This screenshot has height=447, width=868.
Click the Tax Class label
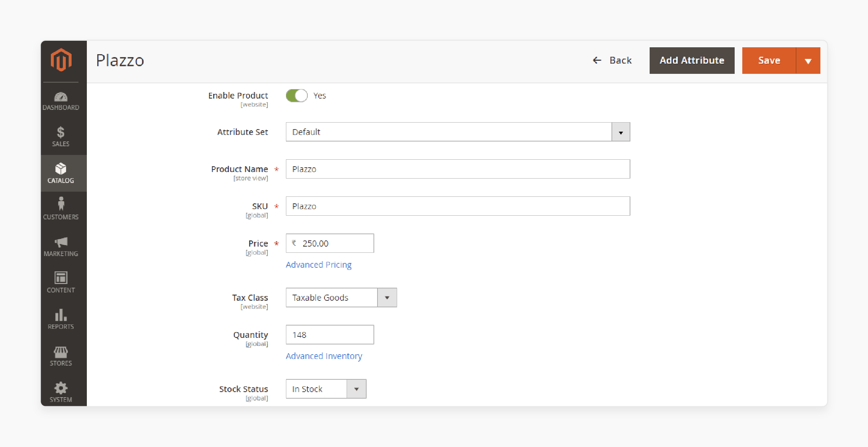[250, 298]
